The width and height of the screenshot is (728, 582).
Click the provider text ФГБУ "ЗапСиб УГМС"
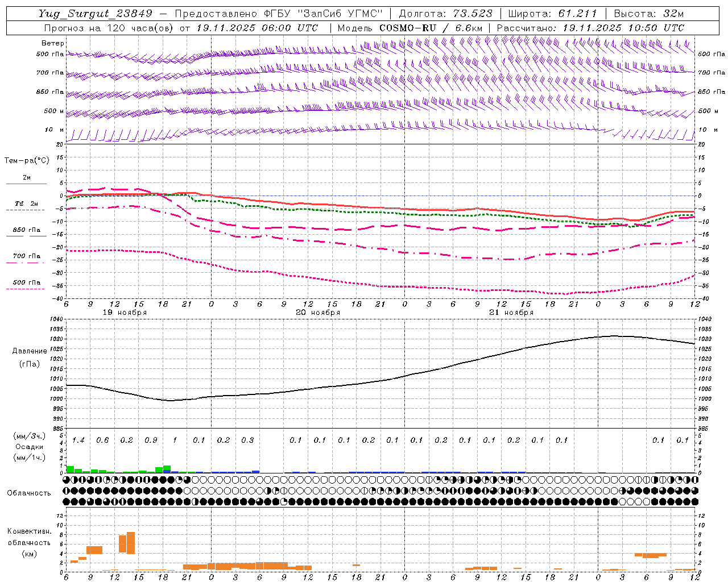tap(324, 14)
